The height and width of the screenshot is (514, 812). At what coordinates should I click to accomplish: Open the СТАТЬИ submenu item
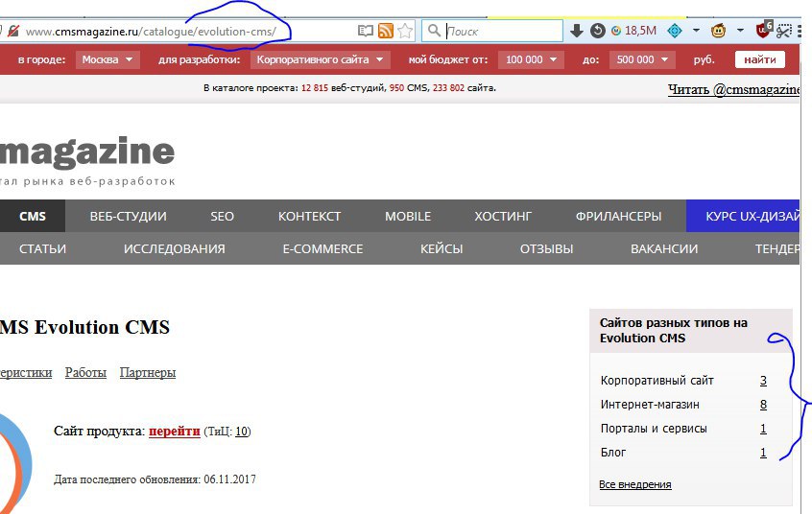click(42, 248)
